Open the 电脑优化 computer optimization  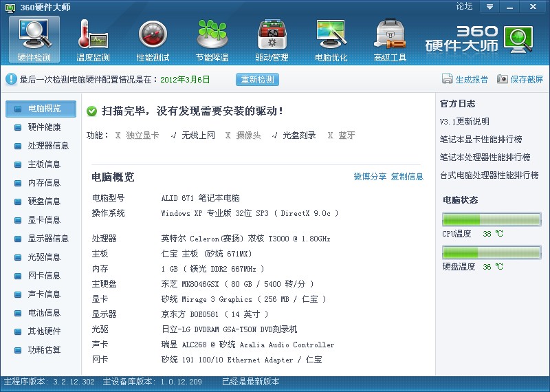[x=331, y=39]
